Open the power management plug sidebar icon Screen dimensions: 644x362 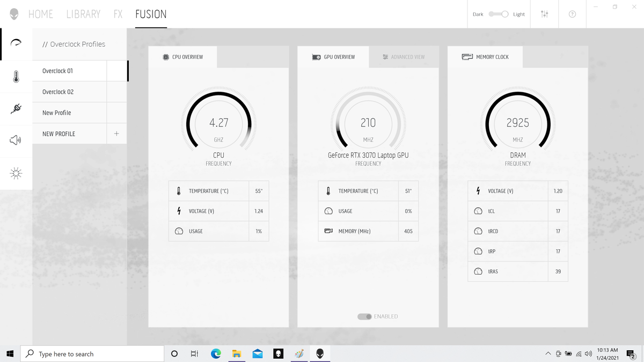click(16, 109)
